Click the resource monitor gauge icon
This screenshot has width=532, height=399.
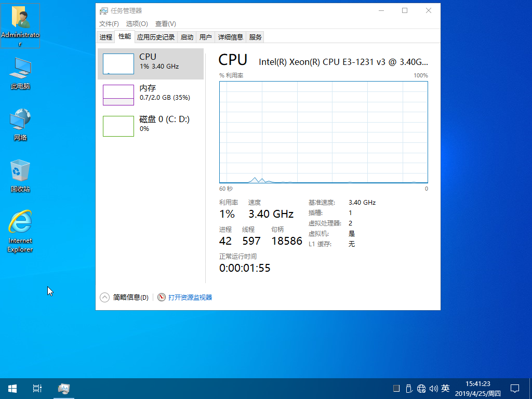[x=162, y=297]
